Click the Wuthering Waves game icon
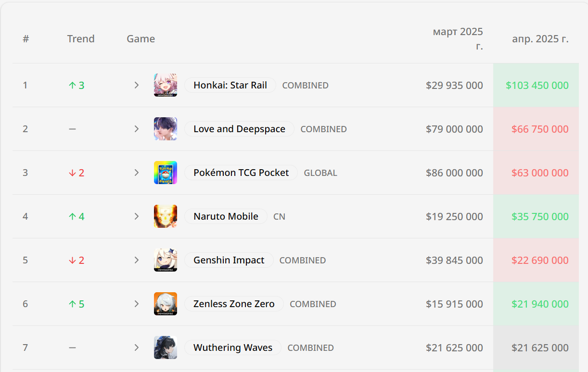Screen dimensions: 588x372 pyautogui.click(x=166, y=347)
